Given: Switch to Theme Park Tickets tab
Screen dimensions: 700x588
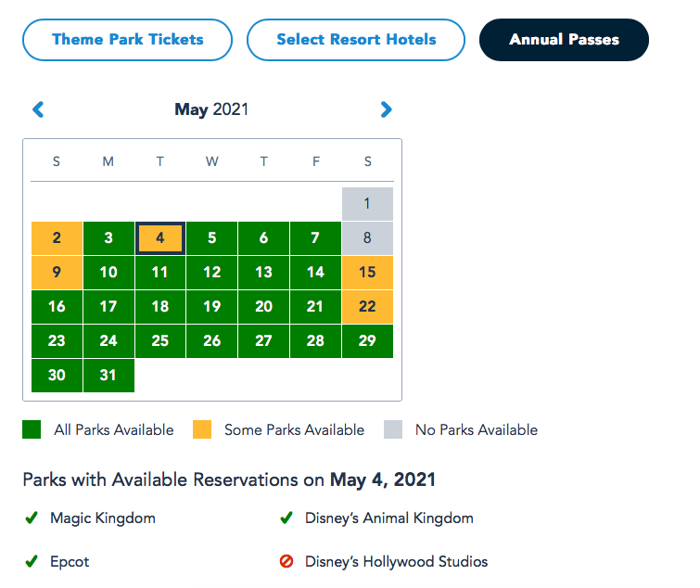Looking at the screenshot, I should [127, 40].
